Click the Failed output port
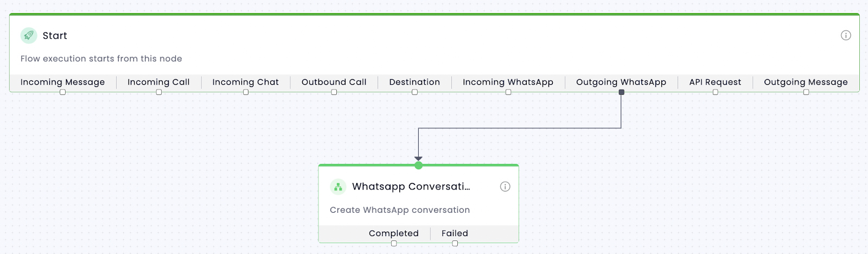 [455, 244]
